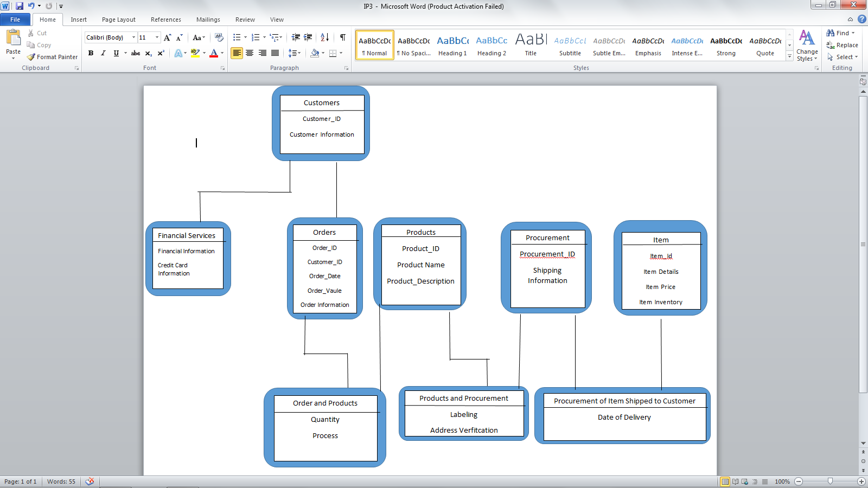Screen dimensions: 868x488
Task: Click the Sort A-Z icon
Action: click(324, 37)
